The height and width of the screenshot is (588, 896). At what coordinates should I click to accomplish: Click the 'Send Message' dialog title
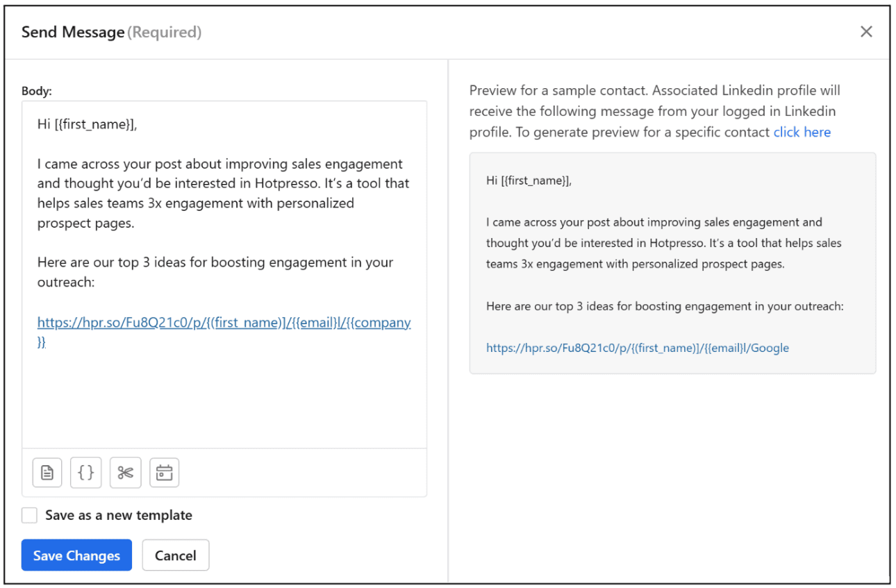tap(73, 32)
